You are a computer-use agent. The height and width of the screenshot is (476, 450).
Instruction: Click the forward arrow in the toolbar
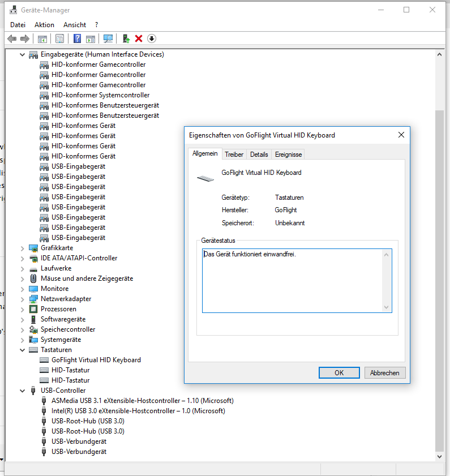coord(24,38)
